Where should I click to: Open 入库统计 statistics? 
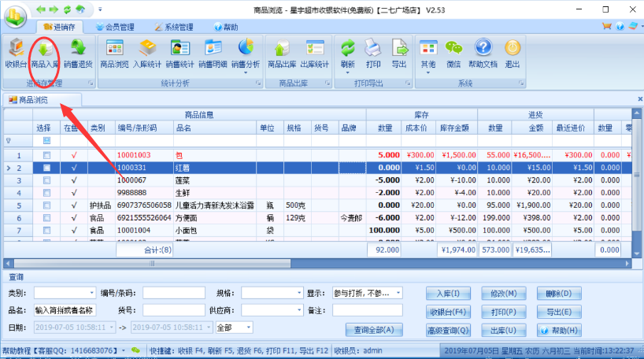(x=147, y=54)
